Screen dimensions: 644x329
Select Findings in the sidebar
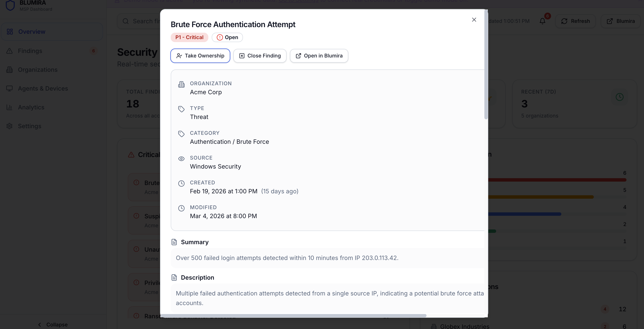(30, 51)
